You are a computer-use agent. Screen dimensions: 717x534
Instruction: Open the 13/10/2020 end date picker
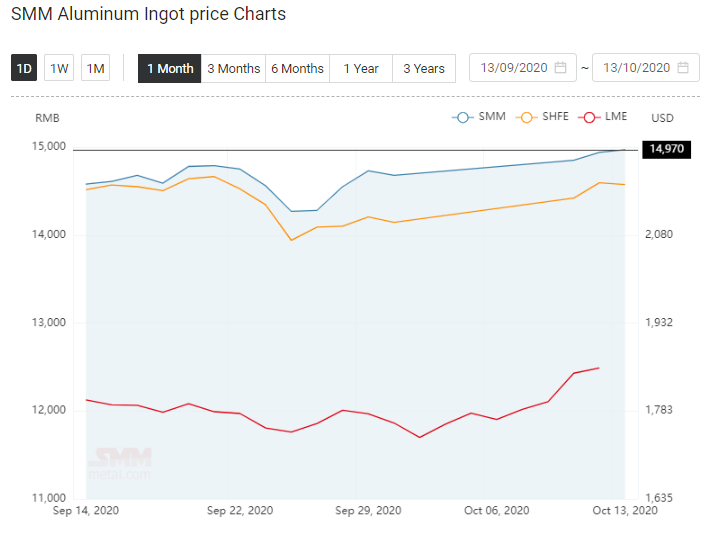(646, 68)
